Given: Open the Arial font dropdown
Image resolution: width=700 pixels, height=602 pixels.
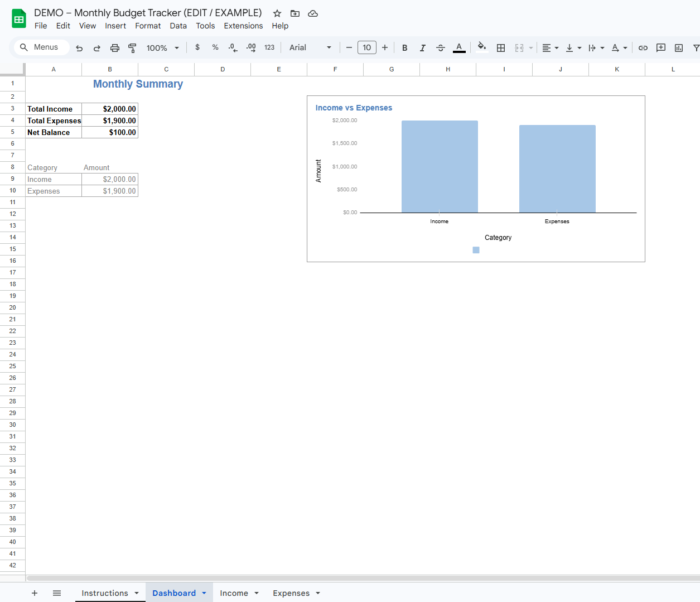Looking at the screenshot, I should click(x=310, y=47).
